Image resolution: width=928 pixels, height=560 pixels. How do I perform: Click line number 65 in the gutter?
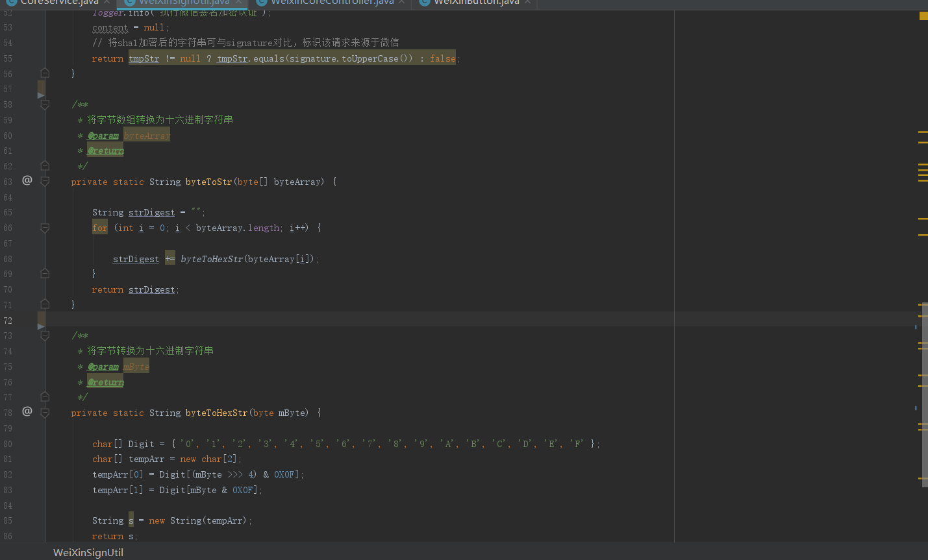(8, 213)
